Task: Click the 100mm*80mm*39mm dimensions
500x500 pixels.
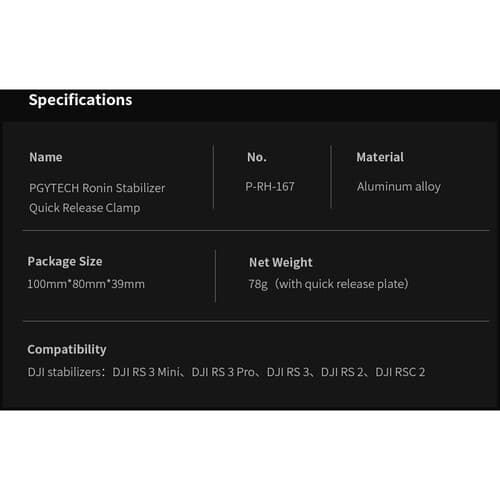Action: point(86,284)
